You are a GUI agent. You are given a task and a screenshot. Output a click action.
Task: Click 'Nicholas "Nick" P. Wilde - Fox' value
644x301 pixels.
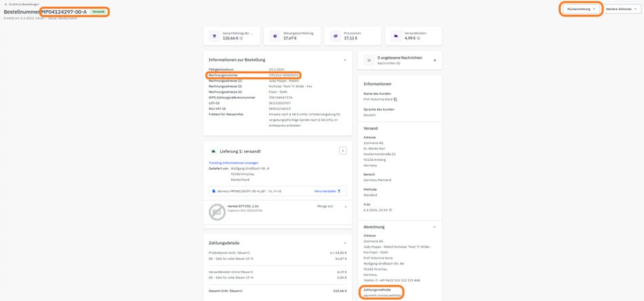tap(291, 86)
